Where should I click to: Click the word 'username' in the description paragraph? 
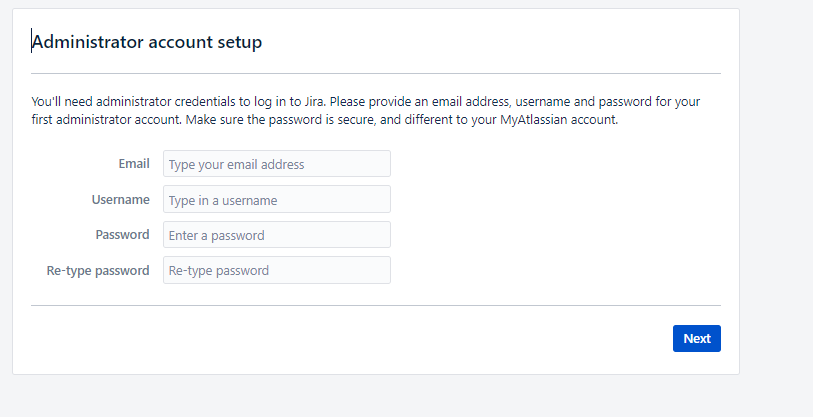(x=542, y=101)
